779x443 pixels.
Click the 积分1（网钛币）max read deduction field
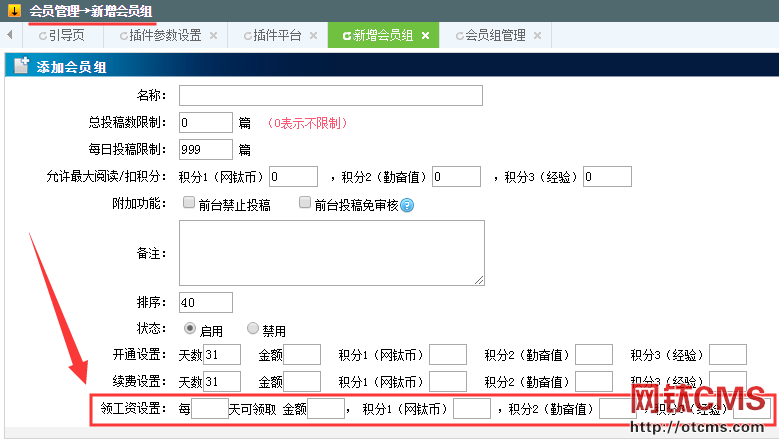[x=294, y=177]
